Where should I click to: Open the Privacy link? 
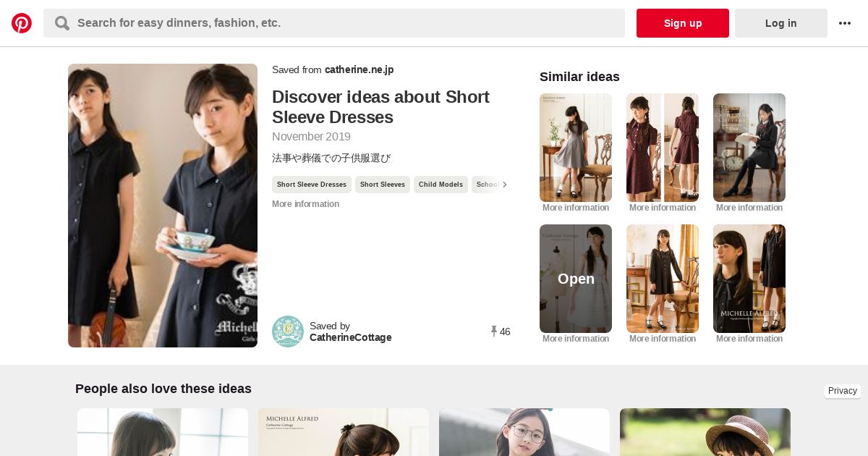[843, 391]
